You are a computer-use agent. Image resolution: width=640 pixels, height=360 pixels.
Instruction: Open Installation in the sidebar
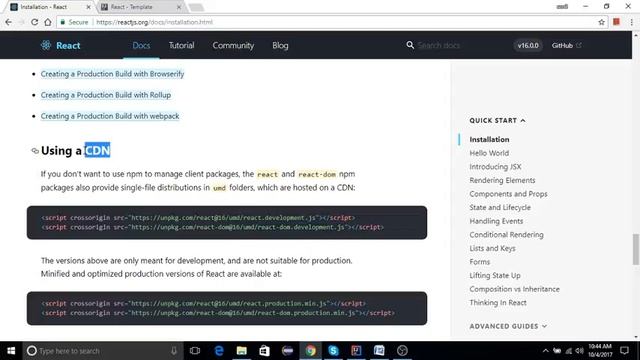[x=489, y=139]
